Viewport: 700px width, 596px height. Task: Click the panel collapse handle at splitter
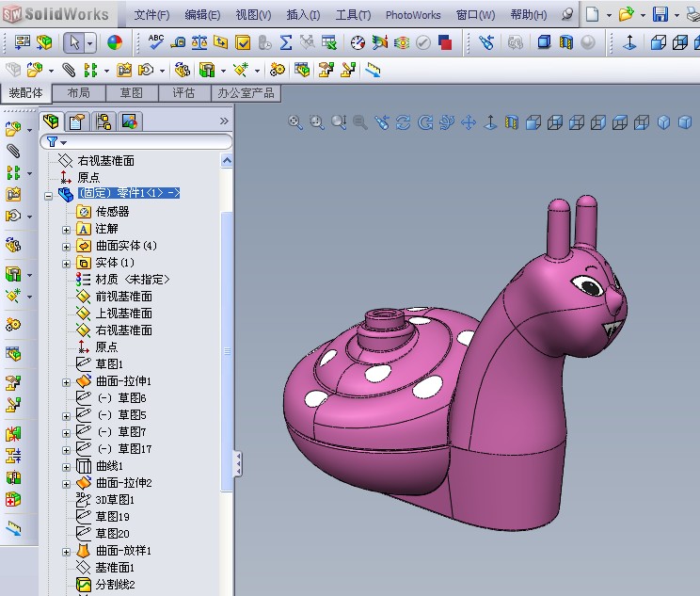click(x=238, y=464)
